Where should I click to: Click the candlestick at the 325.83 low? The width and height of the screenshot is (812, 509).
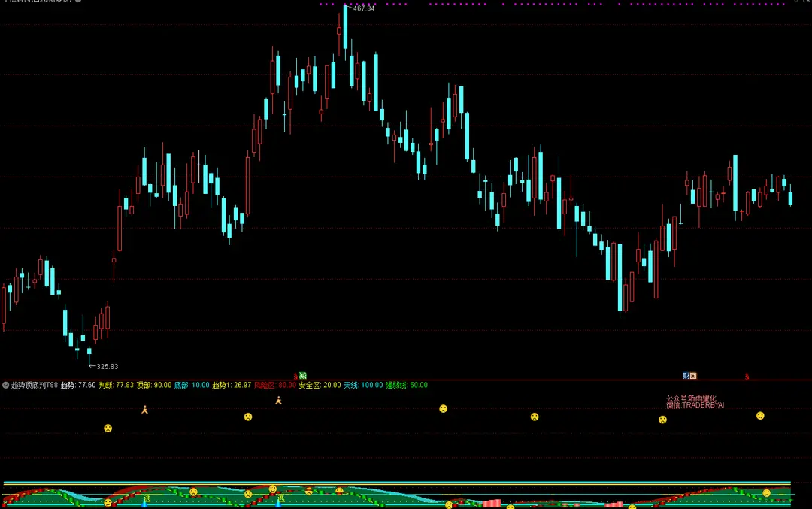pos(89,352)
